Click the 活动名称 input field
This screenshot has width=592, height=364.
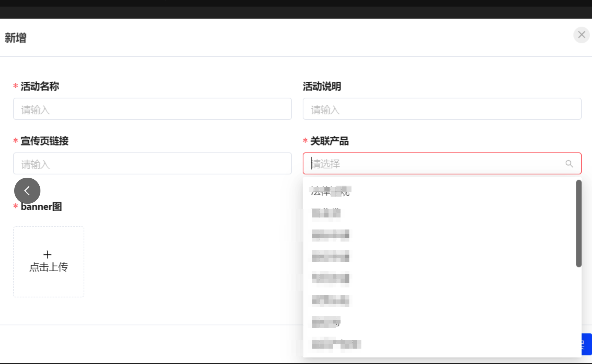[x=153, y=109]
